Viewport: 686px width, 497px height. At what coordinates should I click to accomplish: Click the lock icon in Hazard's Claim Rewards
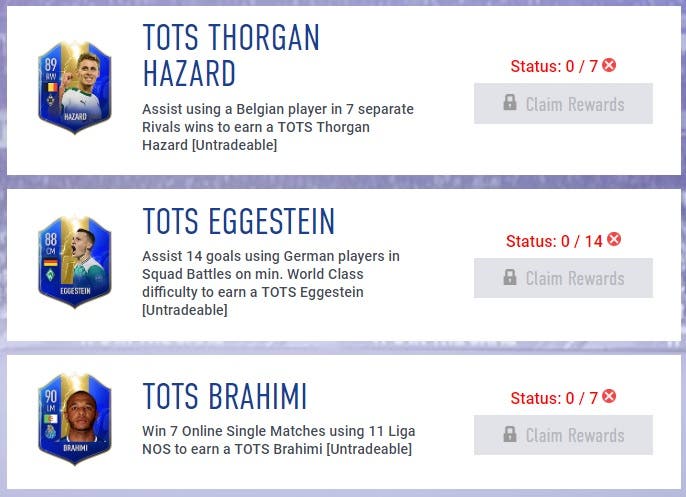pos(510,102)
